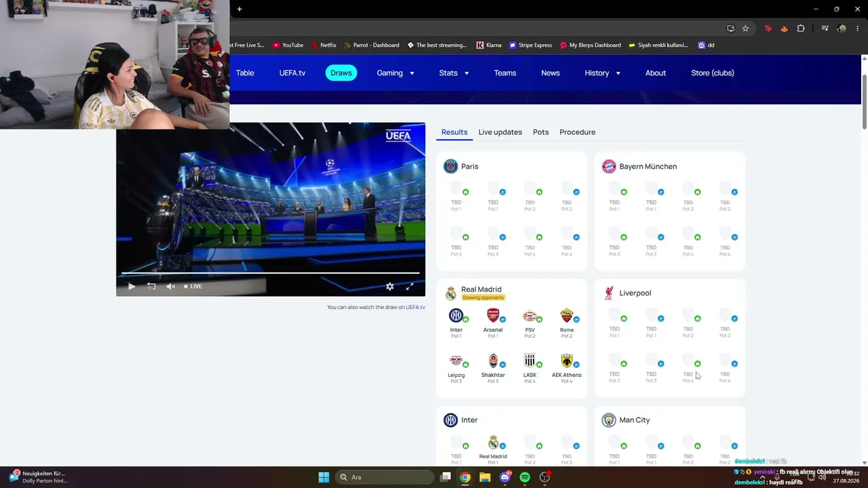
Task: Open the Procedure tab
Action: [577, 132]
